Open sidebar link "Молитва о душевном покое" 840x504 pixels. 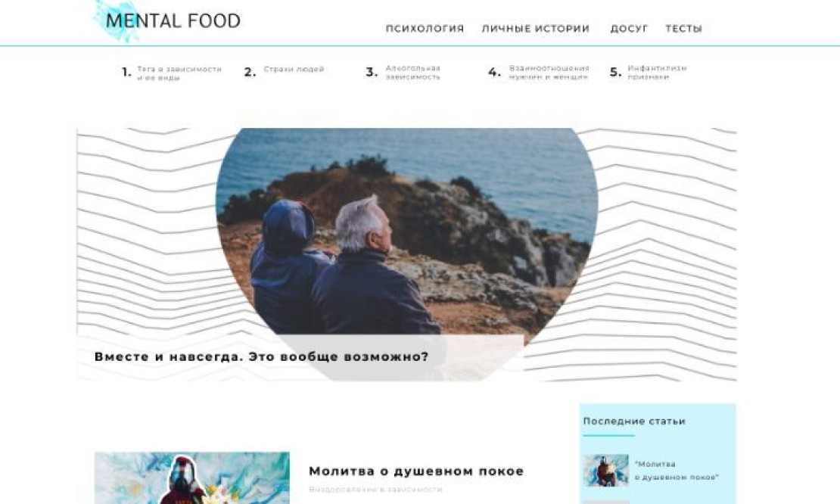677,471
